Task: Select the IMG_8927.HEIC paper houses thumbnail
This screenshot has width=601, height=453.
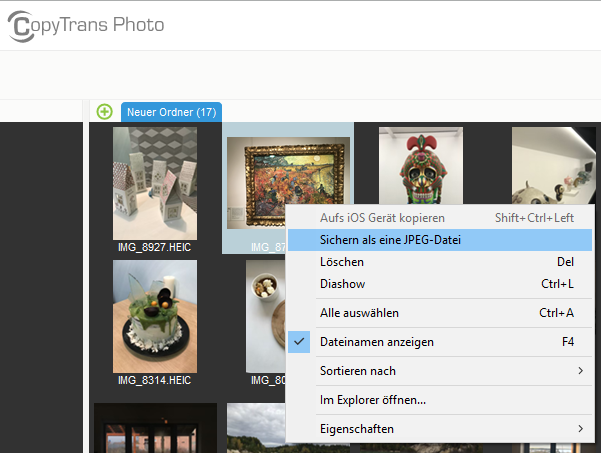Action: tap(155, 184)
